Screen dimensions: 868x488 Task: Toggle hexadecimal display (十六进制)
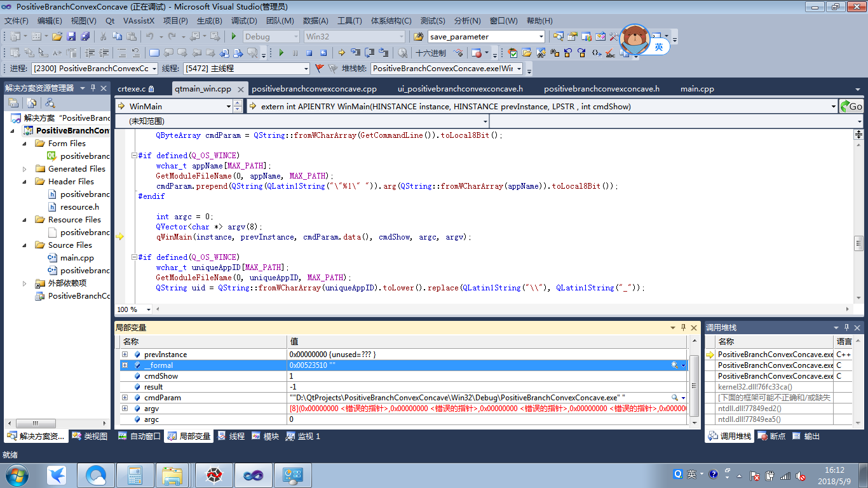(x=431, y=53)
